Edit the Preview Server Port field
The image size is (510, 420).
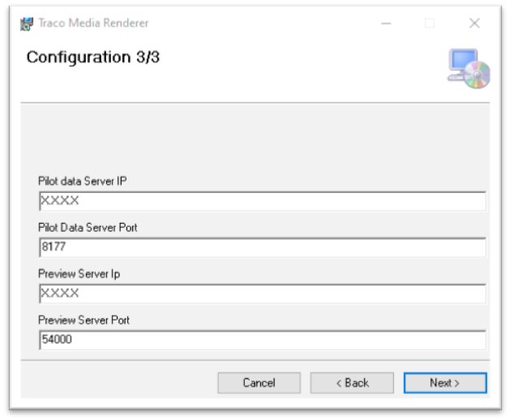[x=263, y=340]
